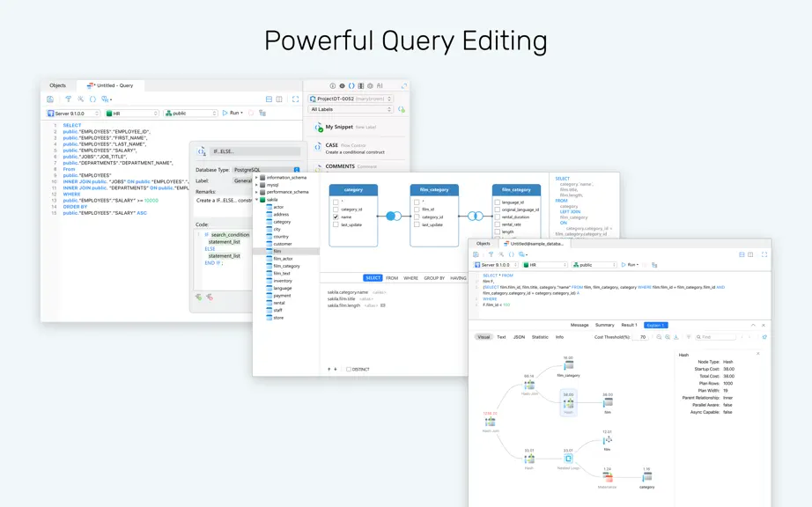
Task: Expand the information_schema tree node
Action: [x=256, y=178]
